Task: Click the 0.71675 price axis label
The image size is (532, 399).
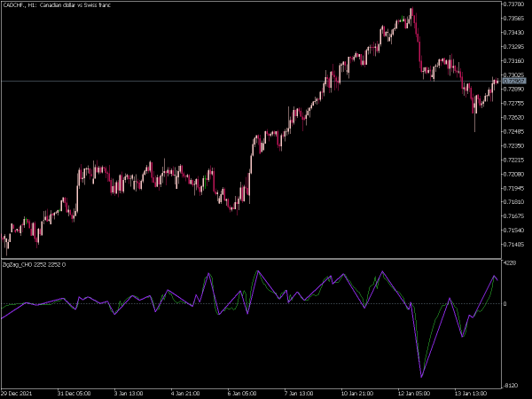Action: pyautogui.click(x=514, y=216)
